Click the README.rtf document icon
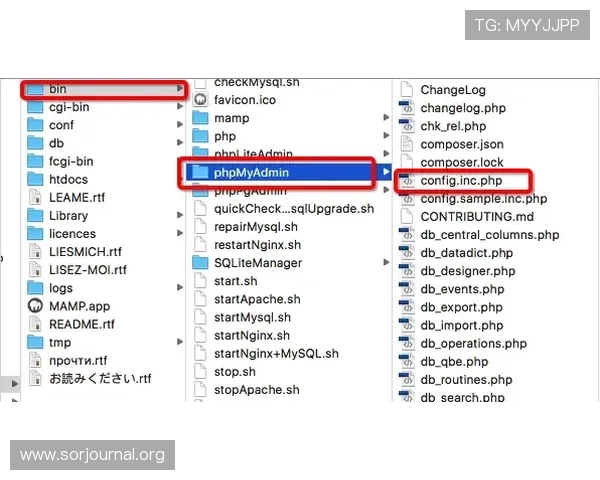 pyautogui.click(x=35, y=324)
